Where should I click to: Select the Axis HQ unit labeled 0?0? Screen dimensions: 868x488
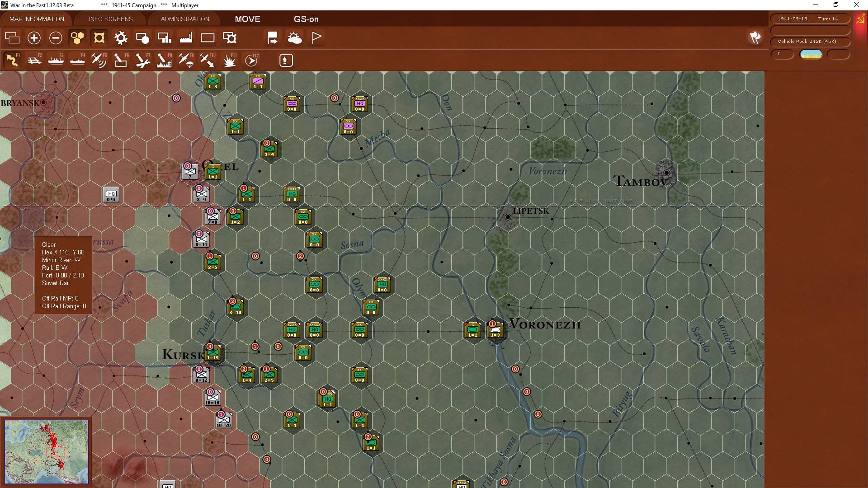(x=111, y=195)
